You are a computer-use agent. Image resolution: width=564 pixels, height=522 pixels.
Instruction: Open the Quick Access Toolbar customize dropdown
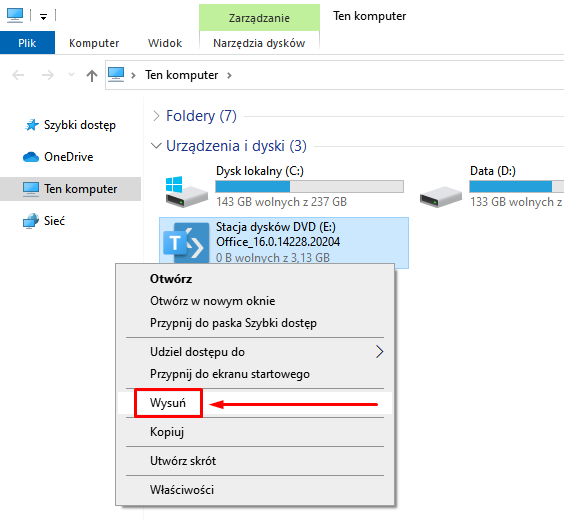(x=44, y=16)
